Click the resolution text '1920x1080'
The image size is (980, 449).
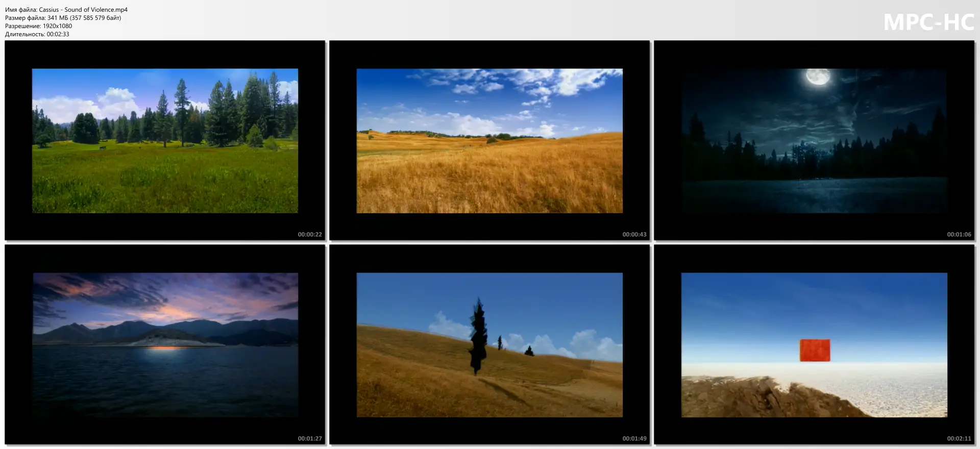point(57,26)
